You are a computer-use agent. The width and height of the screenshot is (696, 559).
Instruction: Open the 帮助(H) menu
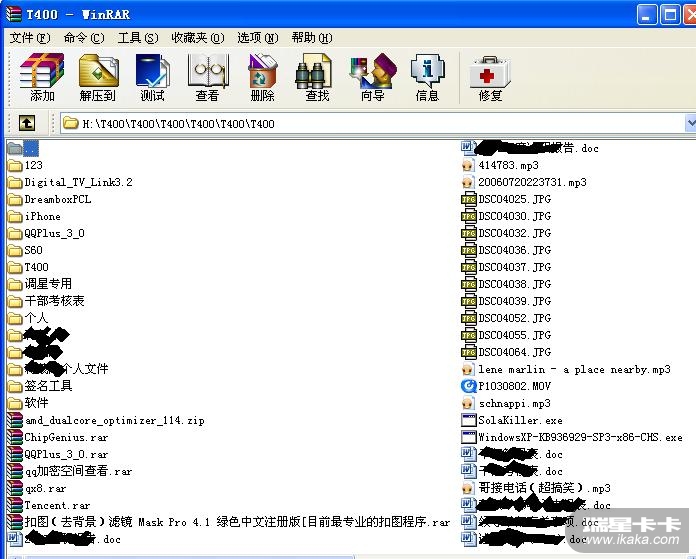[312, 38]
